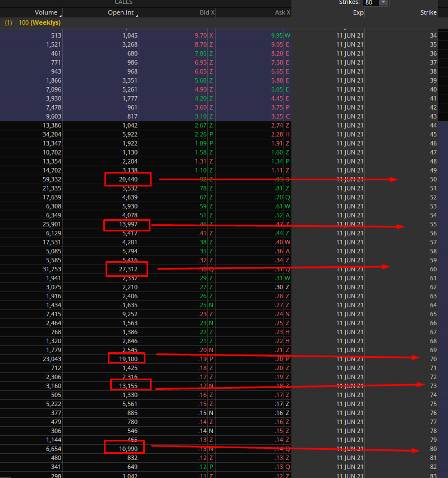Select the .61 ask at strike 53
448x478 pixels.
[x=278, y=206]
